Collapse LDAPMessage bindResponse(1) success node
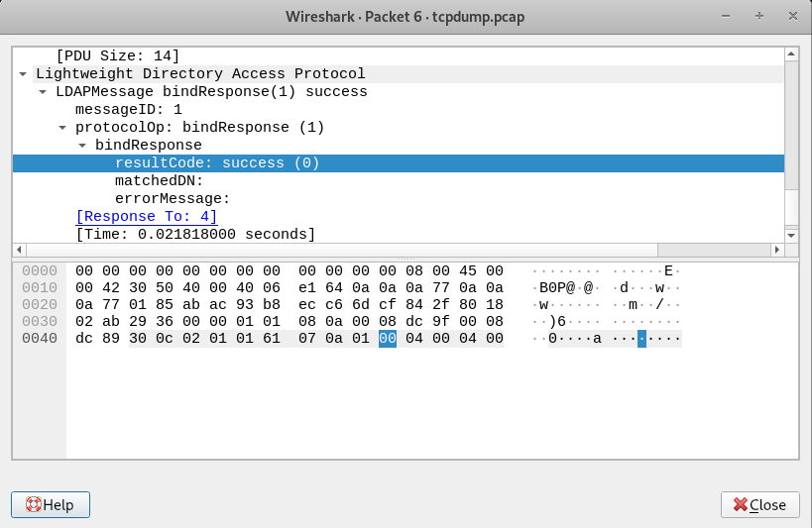The image size is (812, 528). click(x=43, y=92)
